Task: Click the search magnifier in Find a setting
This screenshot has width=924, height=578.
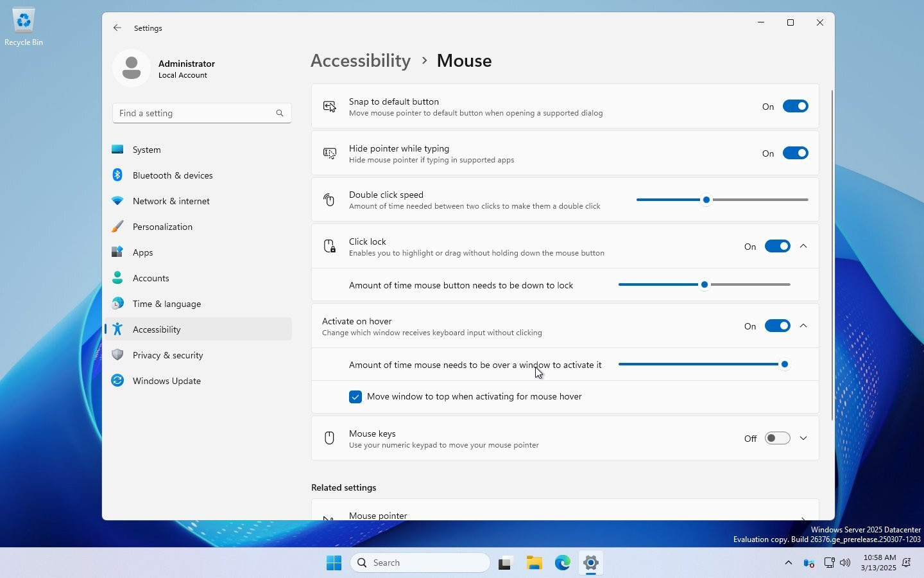Action: coord(280,113)
